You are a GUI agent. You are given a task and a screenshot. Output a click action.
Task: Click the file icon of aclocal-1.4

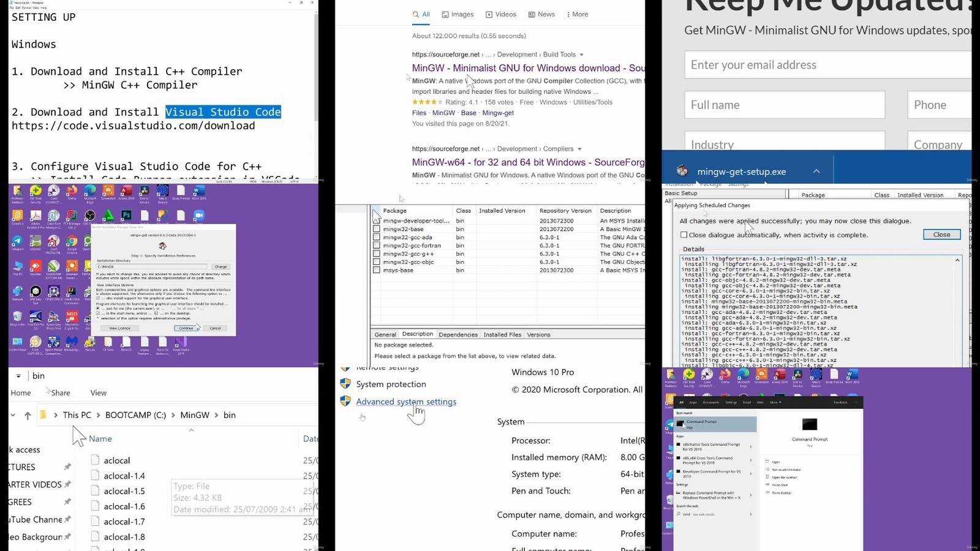tap(95, 475)
